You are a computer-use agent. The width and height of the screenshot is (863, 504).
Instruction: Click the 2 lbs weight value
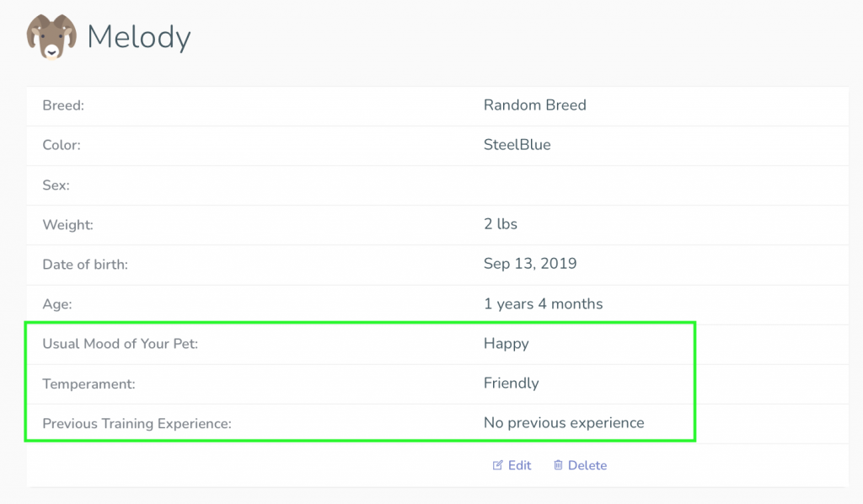(x=501, y=224)
